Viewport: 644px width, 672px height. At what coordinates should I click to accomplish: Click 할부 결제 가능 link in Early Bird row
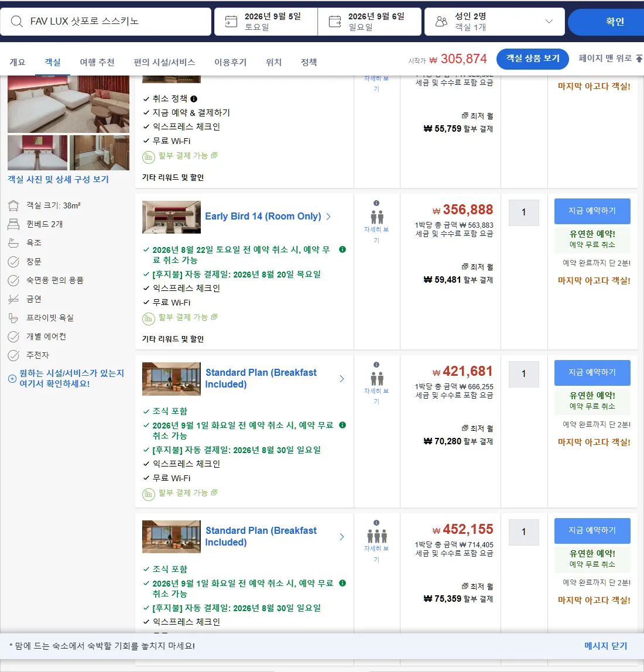click(183, 317)
